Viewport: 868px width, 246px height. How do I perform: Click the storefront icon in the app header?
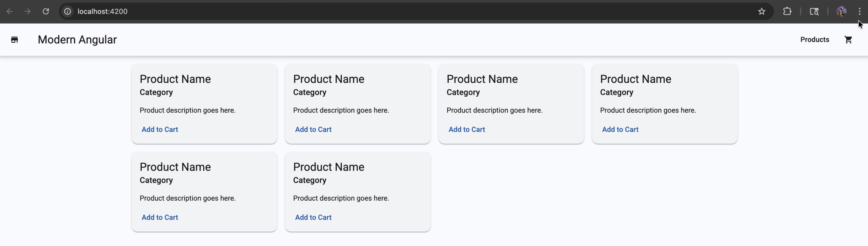click(x=14, y=40)
